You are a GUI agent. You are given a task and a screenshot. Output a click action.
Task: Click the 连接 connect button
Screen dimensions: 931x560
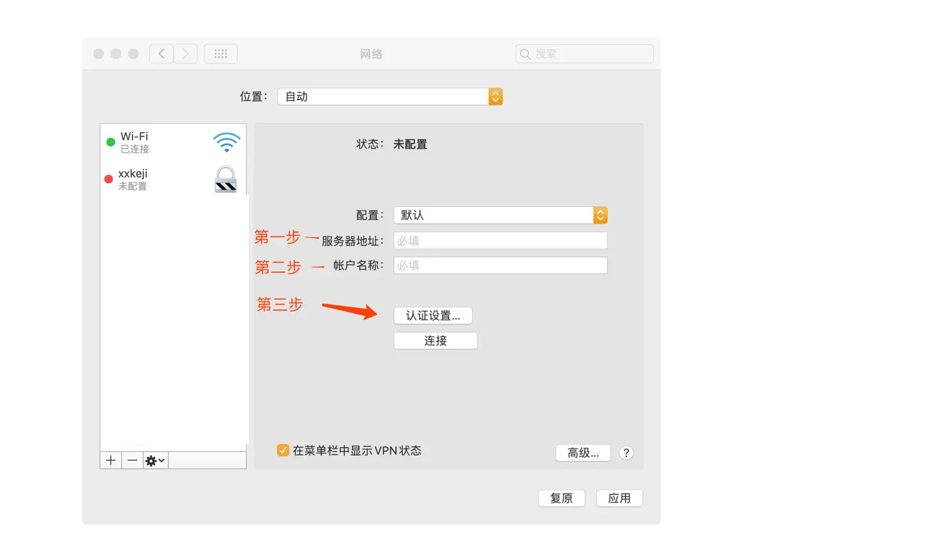(x=435, y=340)
